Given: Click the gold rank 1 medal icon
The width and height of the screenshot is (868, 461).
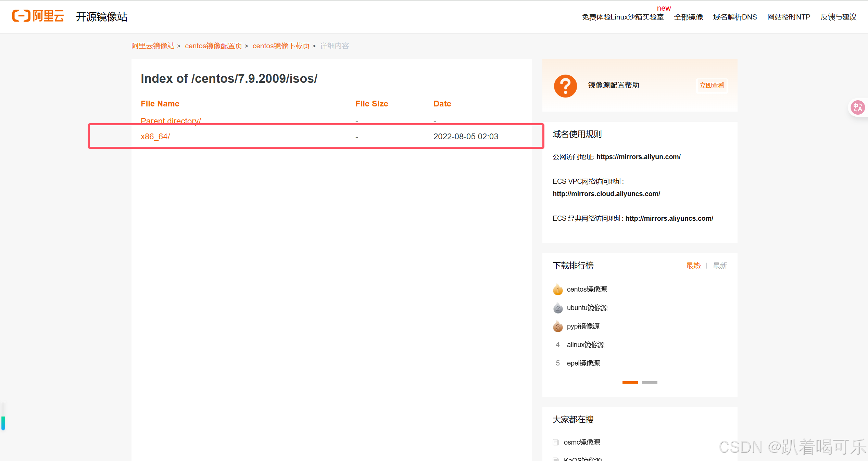Looking at the screenshot, I should click(x=558, y=290).
